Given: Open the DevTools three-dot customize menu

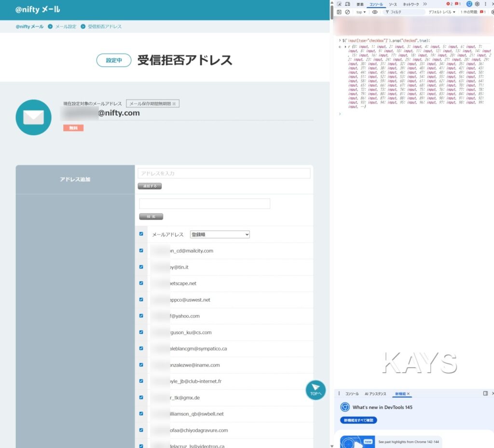Looking at the screenshot, I should [485, 4].
